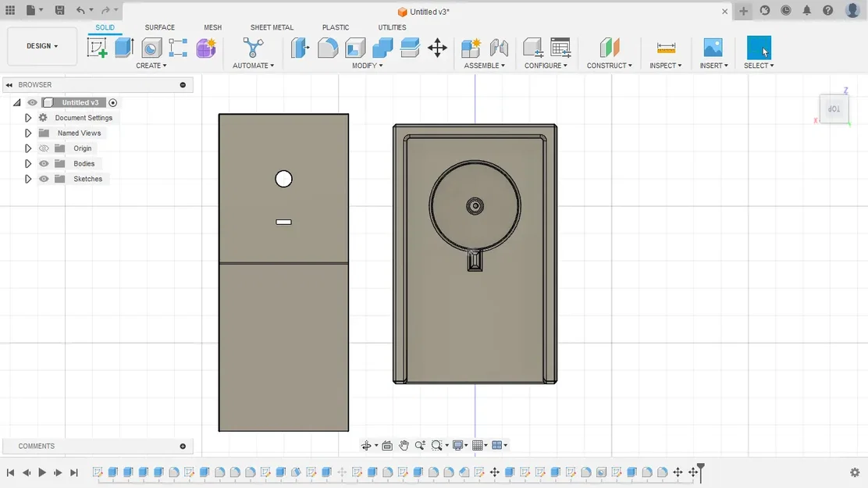Click the New Component icon

pos(471,48)
